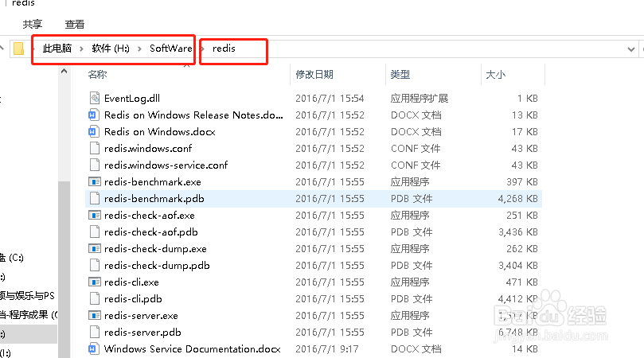Select the redis-server.exe file name

tap(141, 316)
